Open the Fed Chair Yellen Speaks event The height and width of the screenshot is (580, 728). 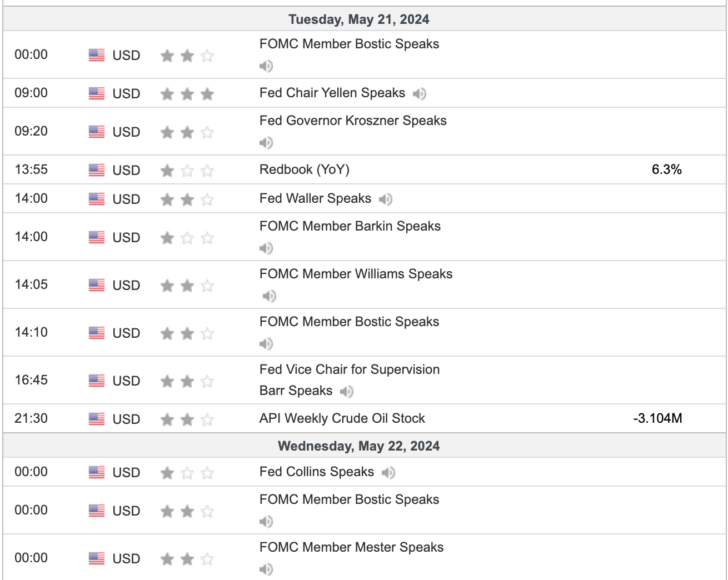tap(332, 93)
